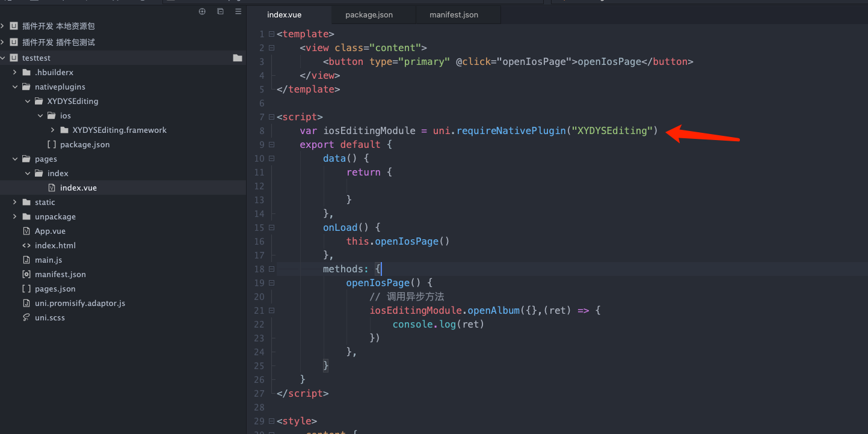
Task: Click the project icon of 插件开发 插件包测试
Action: (x=14, y=42)
